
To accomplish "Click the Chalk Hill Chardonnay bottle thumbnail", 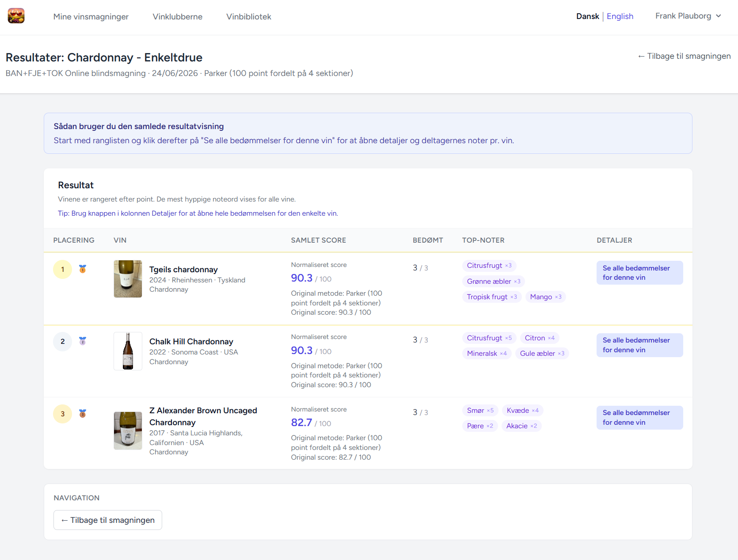I will 128,351.
